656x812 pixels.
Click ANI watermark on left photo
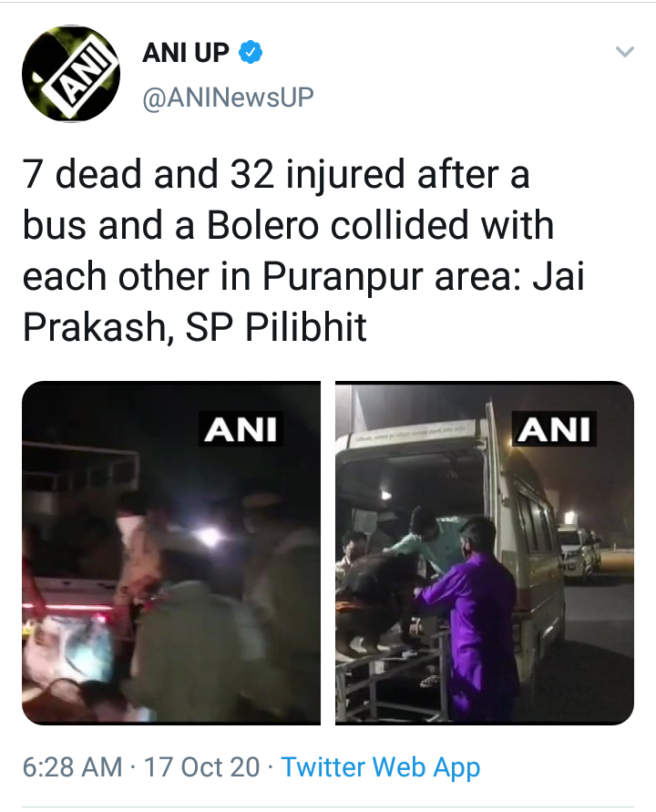[241, 429]
